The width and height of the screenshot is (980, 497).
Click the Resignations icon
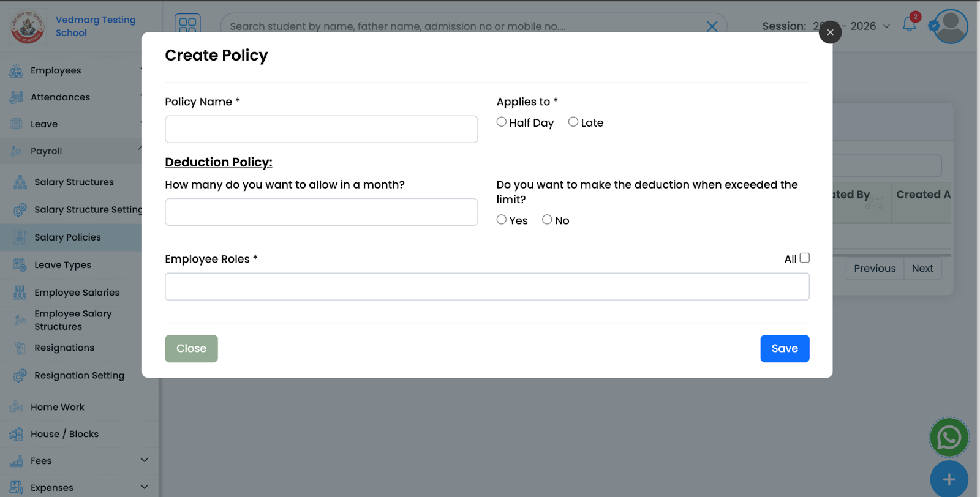tap(20, 348)
